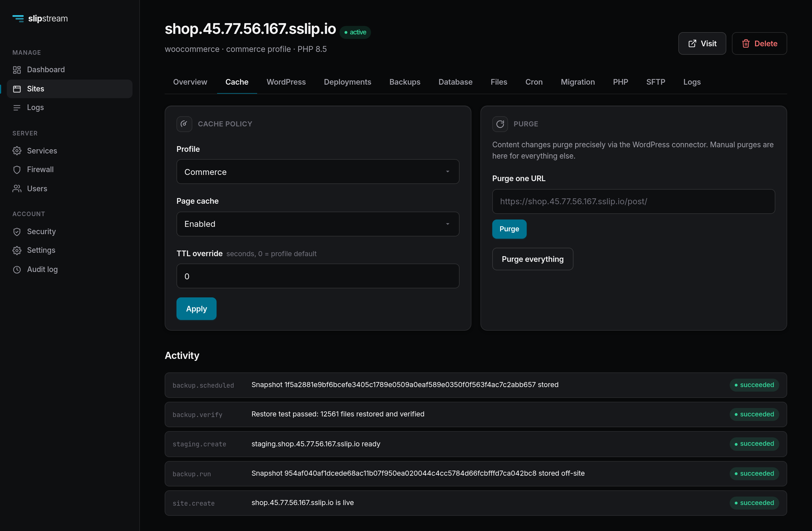Click the staging.shop.45.77.56.167.sslip.io ready entry
Viewport: 812px width, 531px height.
coord(476,444)
